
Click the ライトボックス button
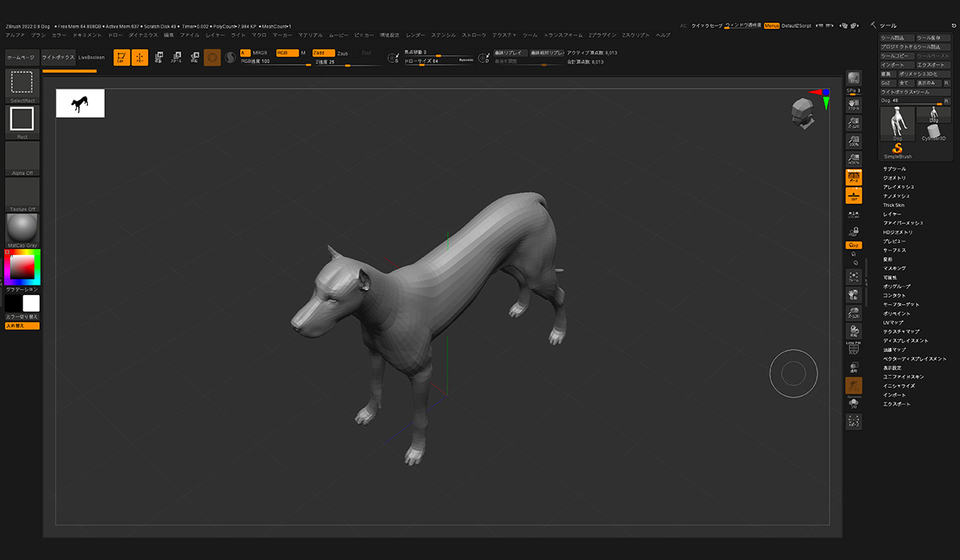click(58, 58)
